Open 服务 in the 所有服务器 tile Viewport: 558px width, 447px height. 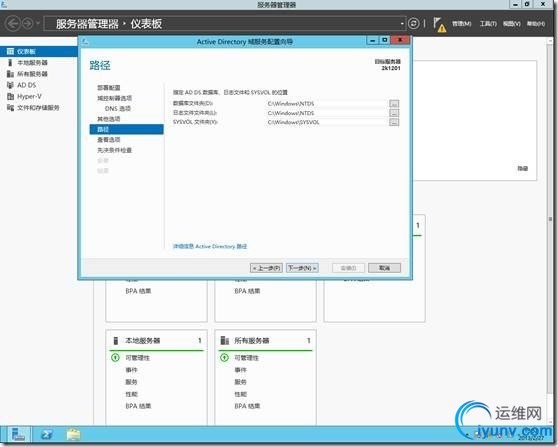point(240,382)
